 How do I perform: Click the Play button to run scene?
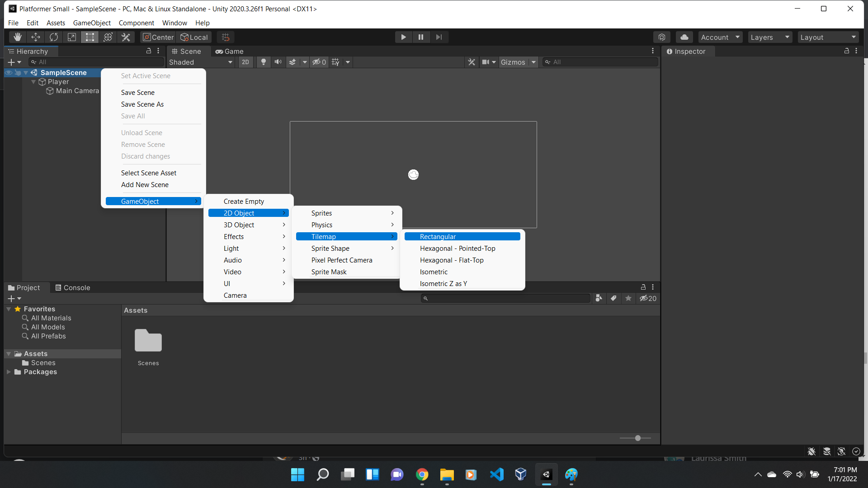click(x=404, y=37)
